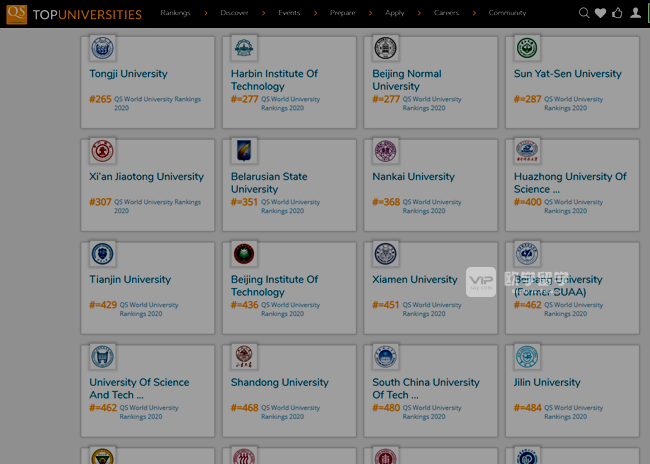Open the user profile icon
650x464 pixels.
point(635,13)
